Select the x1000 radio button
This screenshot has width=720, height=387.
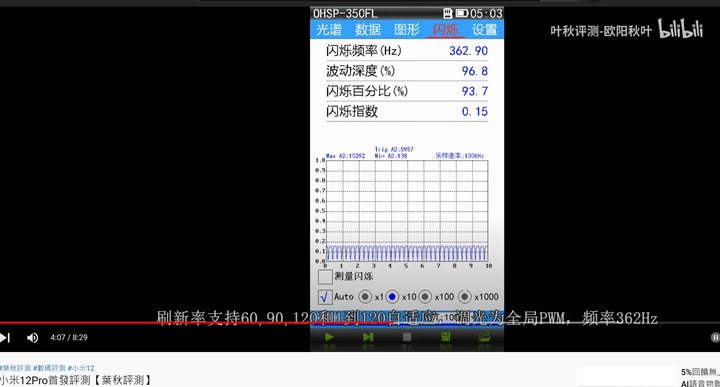pos(465,297)
